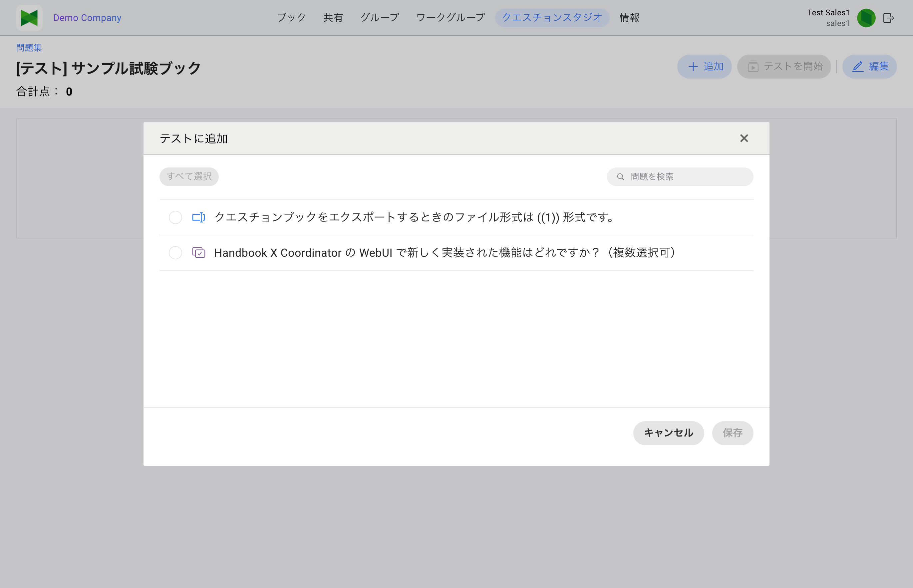Click the logout icon at top right
Screen dimensions: 913x588
click(889, 18)
